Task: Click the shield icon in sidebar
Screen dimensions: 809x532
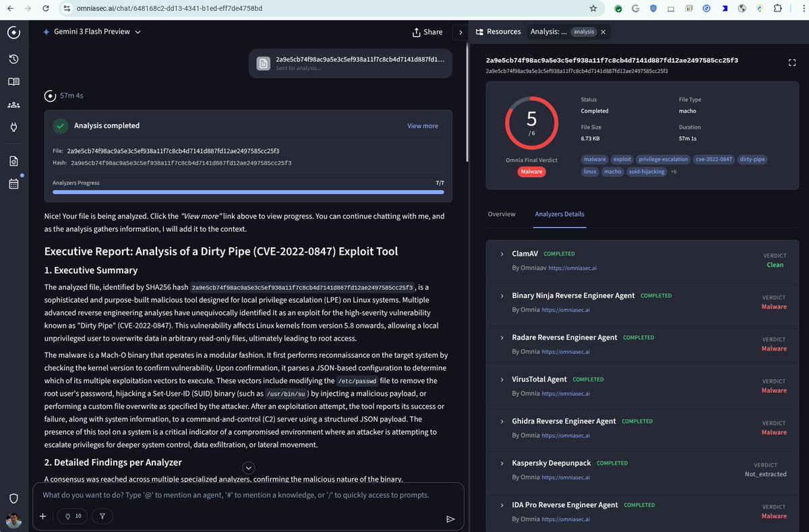Action: (13, 498)
